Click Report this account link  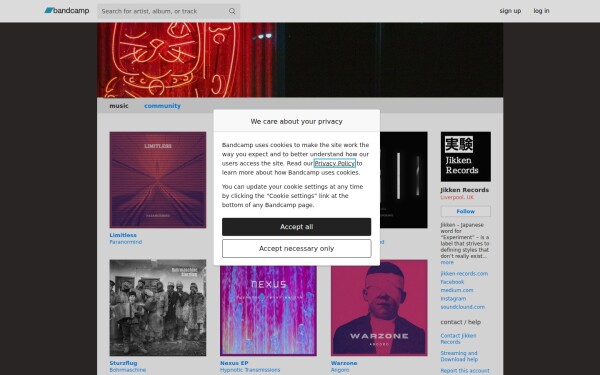(x=465, y=371)
